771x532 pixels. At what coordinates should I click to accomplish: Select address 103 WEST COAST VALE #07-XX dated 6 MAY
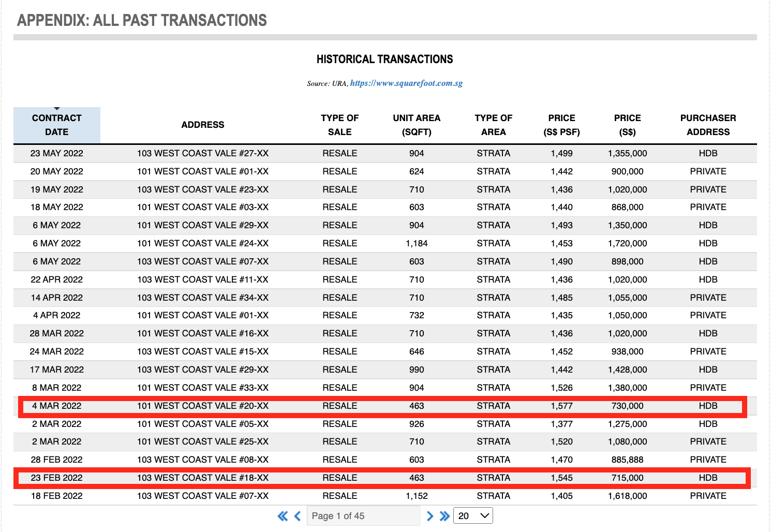tap(203, 261)
